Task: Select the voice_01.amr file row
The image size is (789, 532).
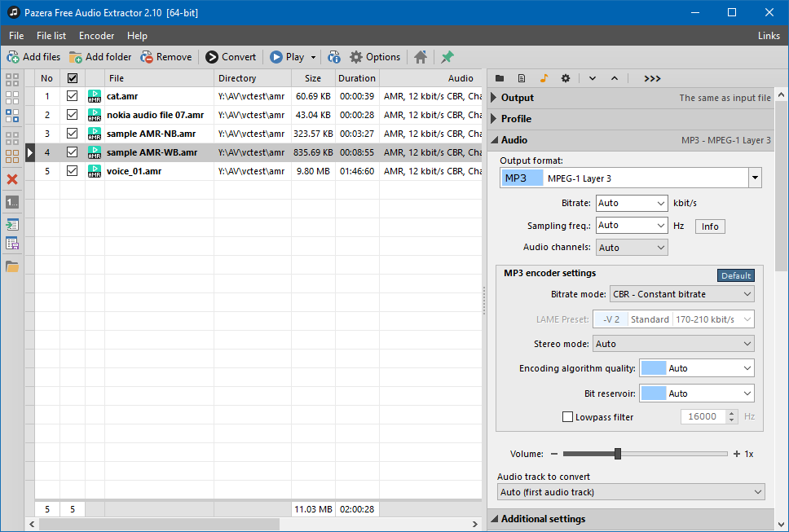Action: point(258,171)
